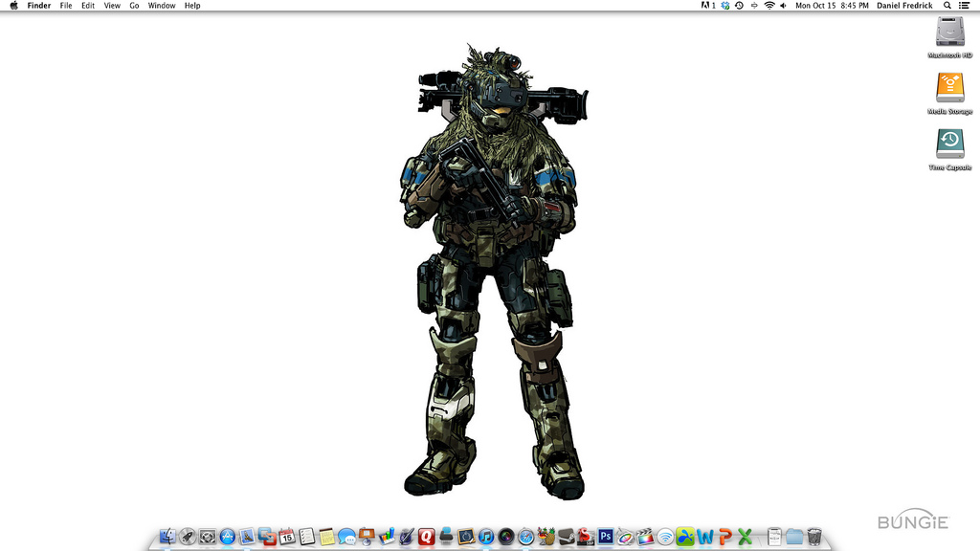Open Notification Center list icon
Image resolution: width=980 pixels, height=551 pixels.
(x=965, y=6)
